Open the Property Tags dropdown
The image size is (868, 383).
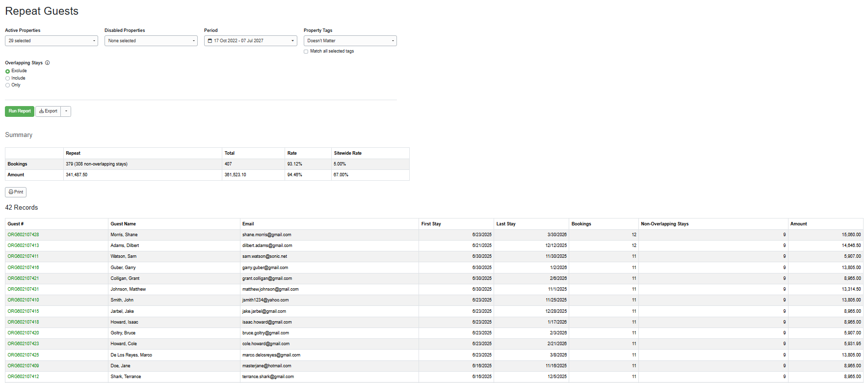pyautogui.click(x=350, y=41)
